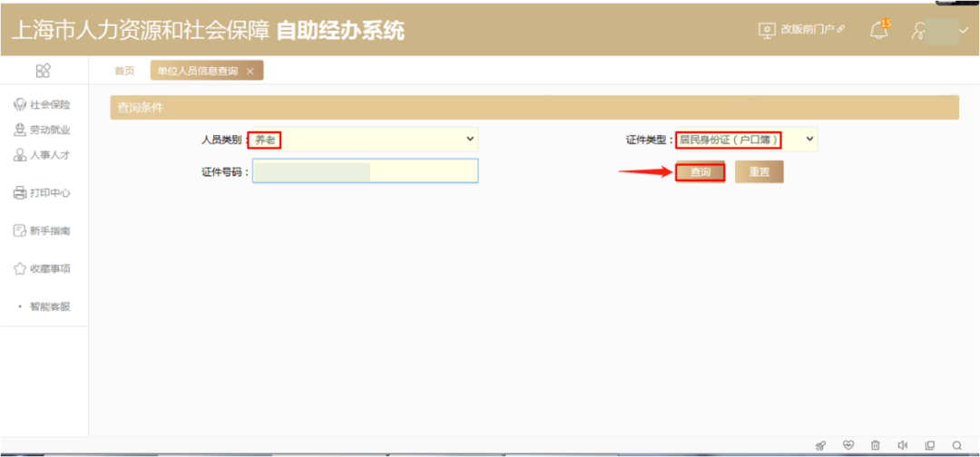Switch to the 首页 tab
The image size is (980, 457).
pyautogui.click(x=124, y=71)
